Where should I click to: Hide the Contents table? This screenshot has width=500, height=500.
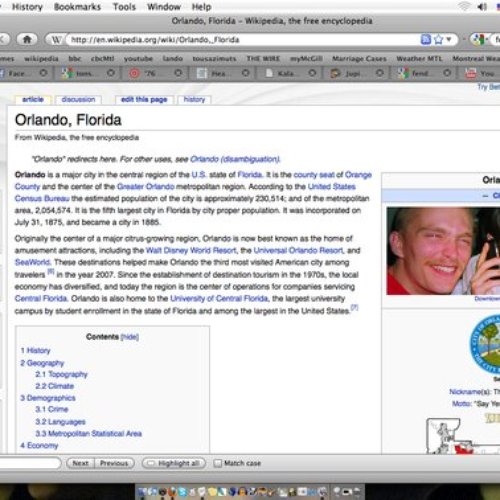pos(130,337)
